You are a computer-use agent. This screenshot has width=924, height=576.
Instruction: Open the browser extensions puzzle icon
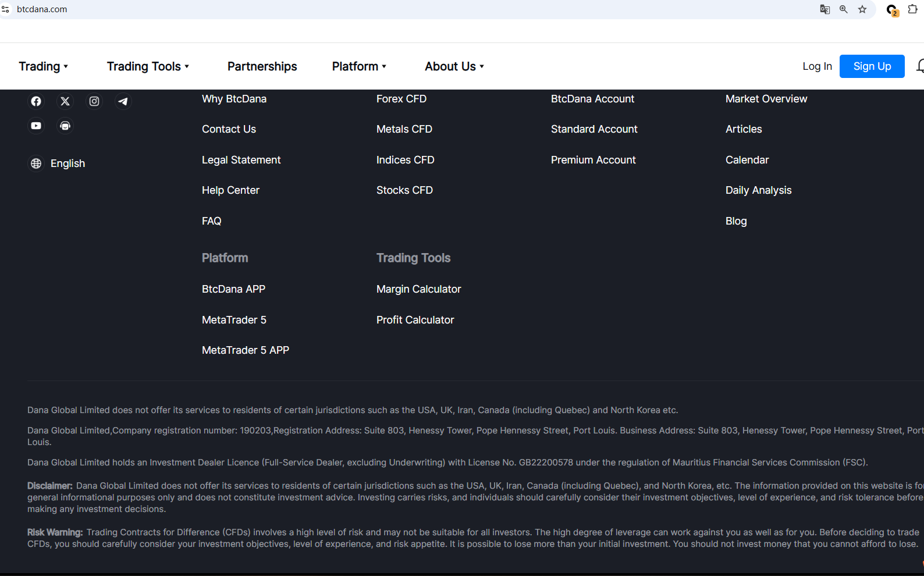pyautogui.click(x=912, y=9)
